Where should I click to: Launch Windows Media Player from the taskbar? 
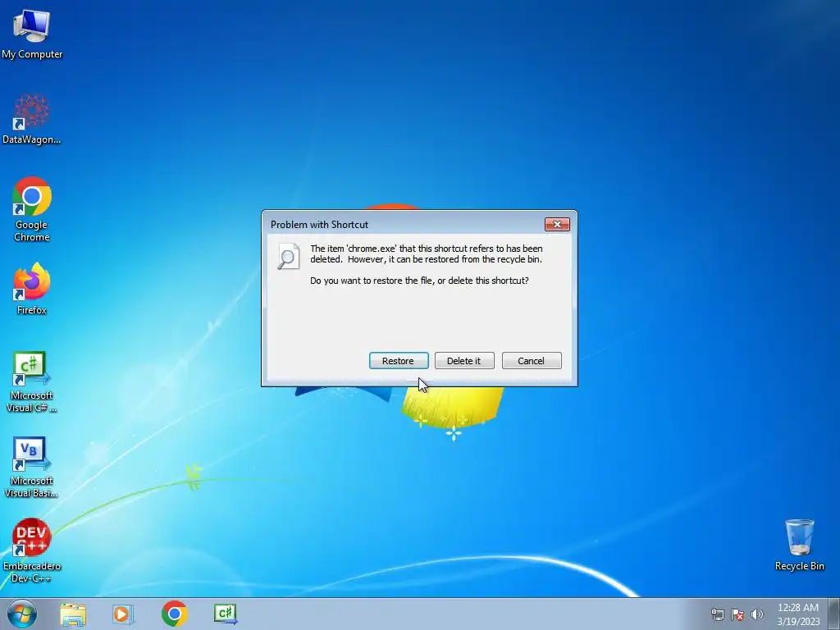122,614
